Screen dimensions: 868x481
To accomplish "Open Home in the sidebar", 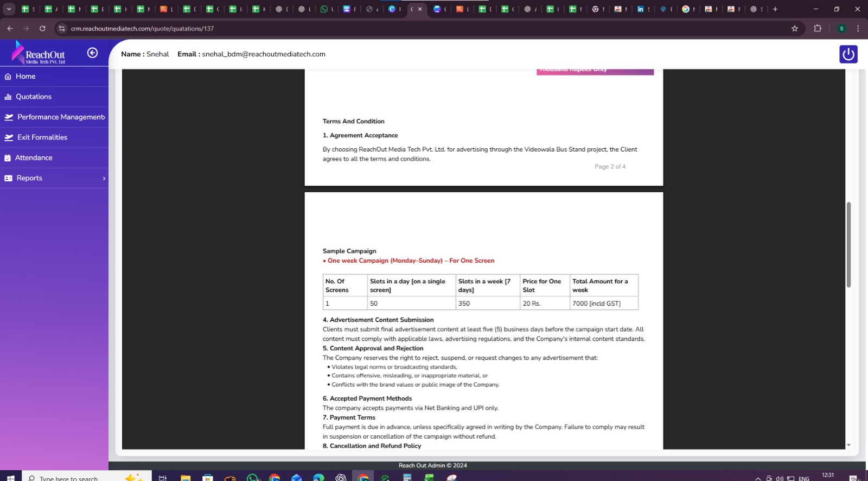I will [x=25, y=77].
